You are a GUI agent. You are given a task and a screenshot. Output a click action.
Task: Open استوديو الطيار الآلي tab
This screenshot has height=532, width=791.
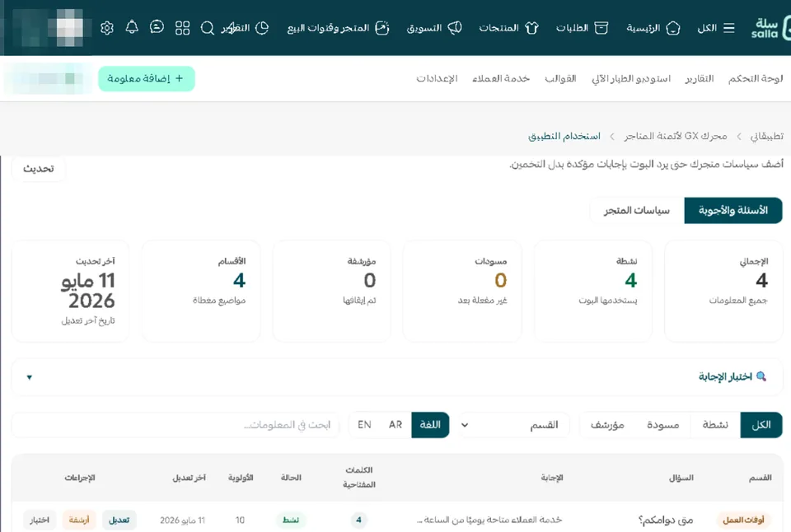(x=631, y=79)
